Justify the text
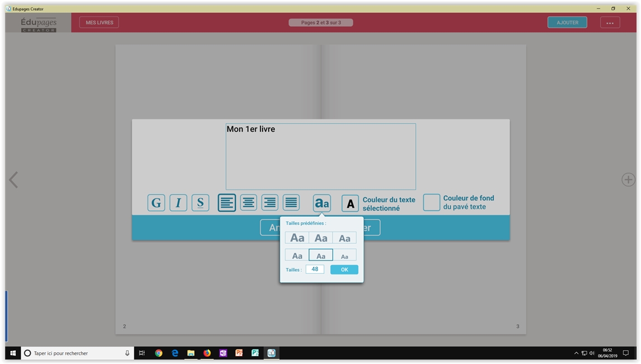The width and height of the screenshot is (641, 364). coord(291,202)
